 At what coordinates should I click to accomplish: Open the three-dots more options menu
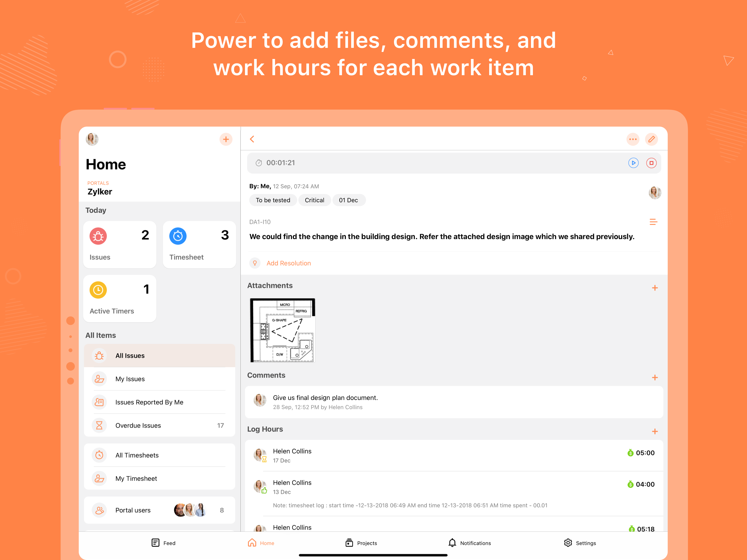click(x=633, y=139)
